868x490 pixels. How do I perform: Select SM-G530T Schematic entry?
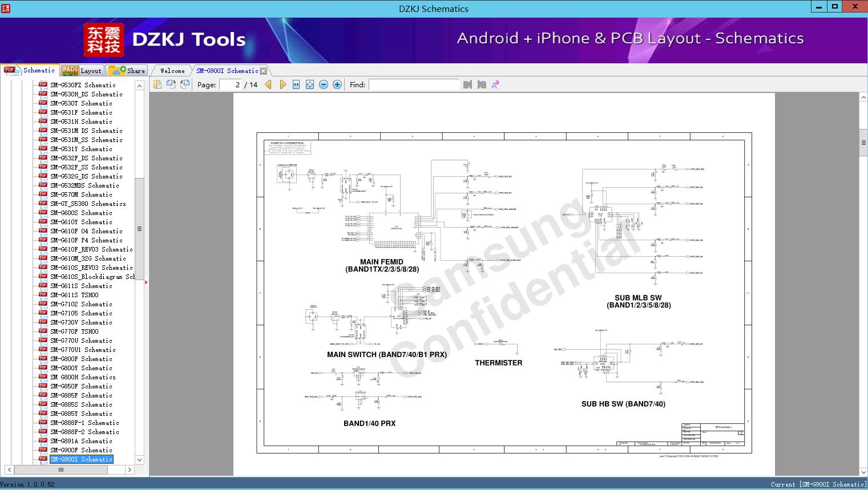click(x=81, y=103)
